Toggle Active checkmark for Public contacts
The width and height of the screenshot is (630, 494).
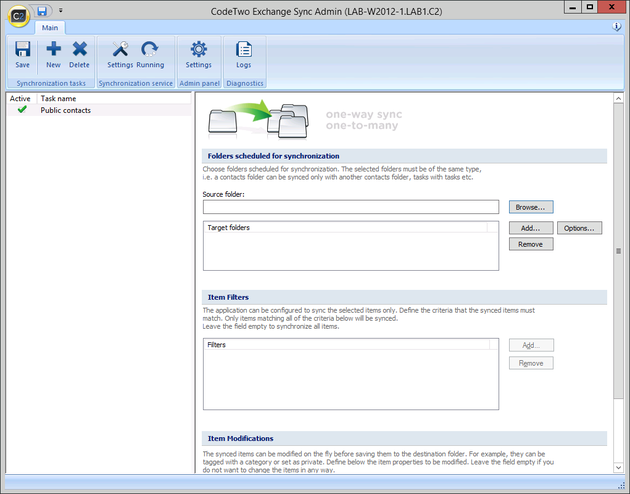click(22, 109)
